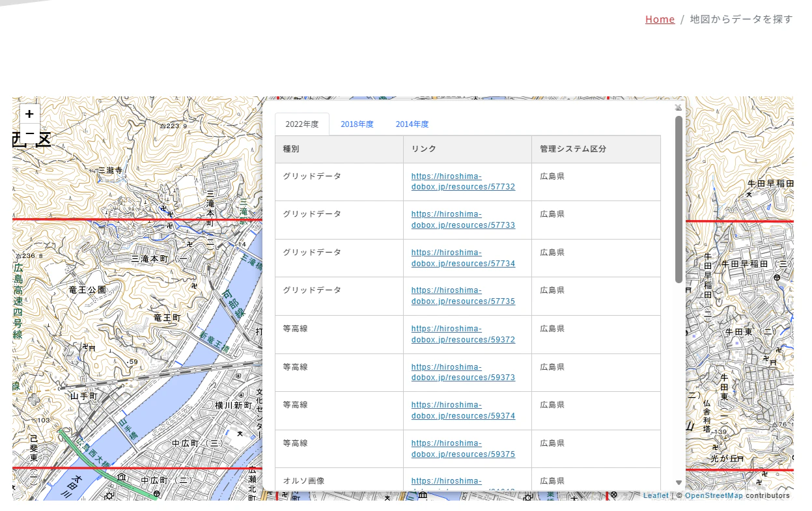Image resolution: width=812 pixels, height=511 pixels.
Task: Select グリッドデータ cell in the 57734 row
Action: (x=339, y=258)
